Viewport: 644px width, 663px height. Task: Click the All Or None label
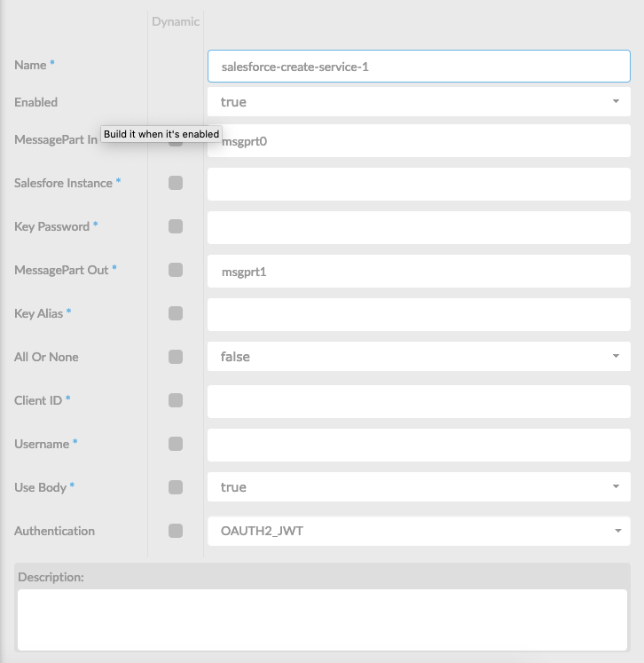pos(46,358)
